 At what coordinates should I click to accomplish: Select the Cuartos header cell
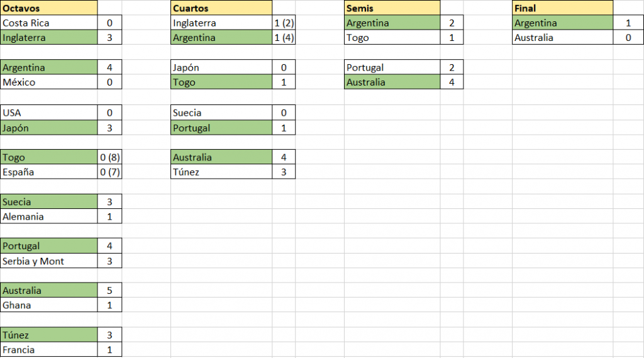[x=221, y=8]
